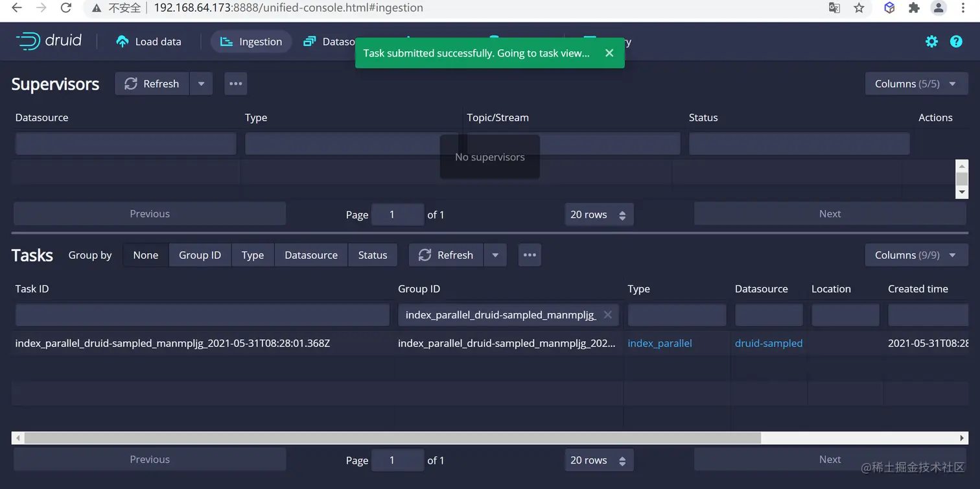Expand the Supervisors Refresh interval dropdown arrow
980x489 pixels.
tap(201, 84)
